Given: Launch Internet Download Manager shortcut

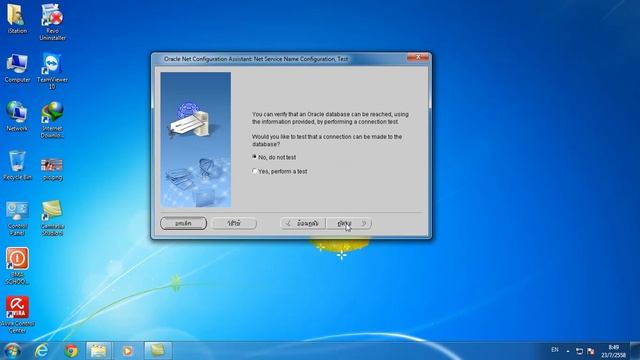Looking at the screenshot, I should [x=52, y=120].
